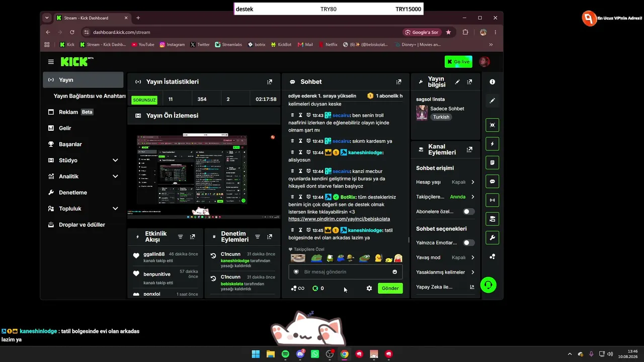Pop out the Etkinlik Akışı panel

point(192,236)
